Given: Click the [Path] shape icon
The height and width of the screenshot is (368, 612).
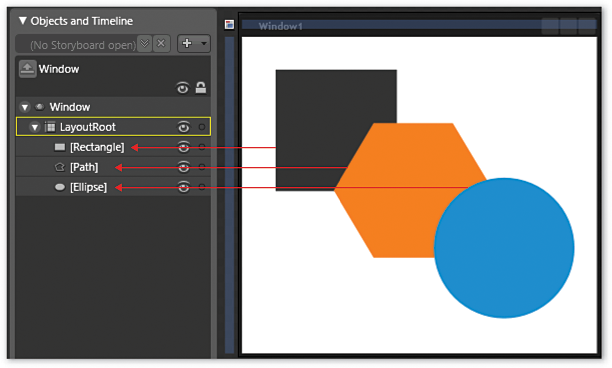Looking at the screenshot, I should [x=59, y=167].
